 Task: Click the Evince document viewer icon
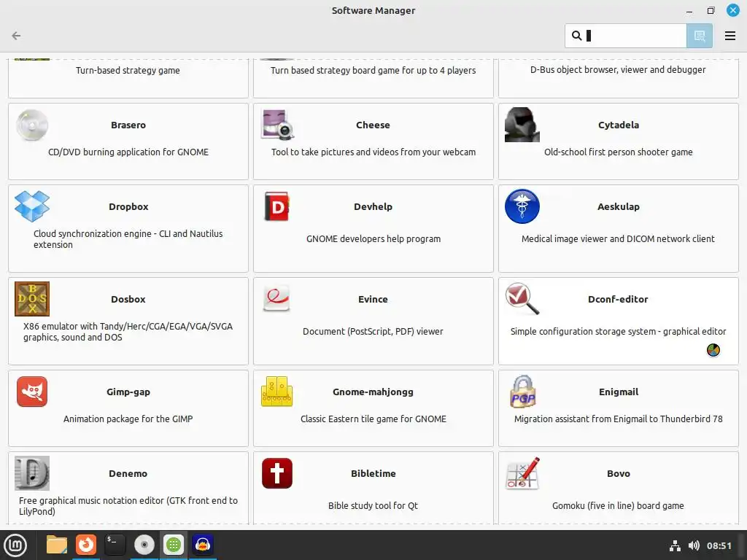[x=276, y=298]
